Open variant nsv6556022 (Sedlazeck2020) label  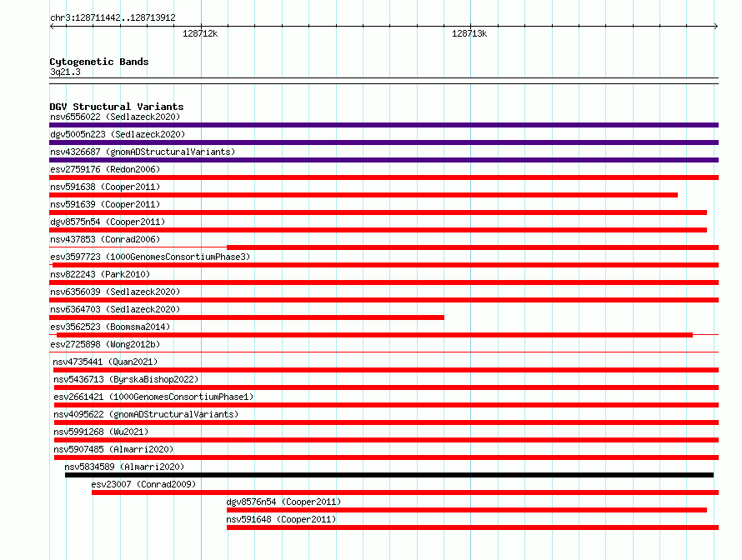coord(115,117)
